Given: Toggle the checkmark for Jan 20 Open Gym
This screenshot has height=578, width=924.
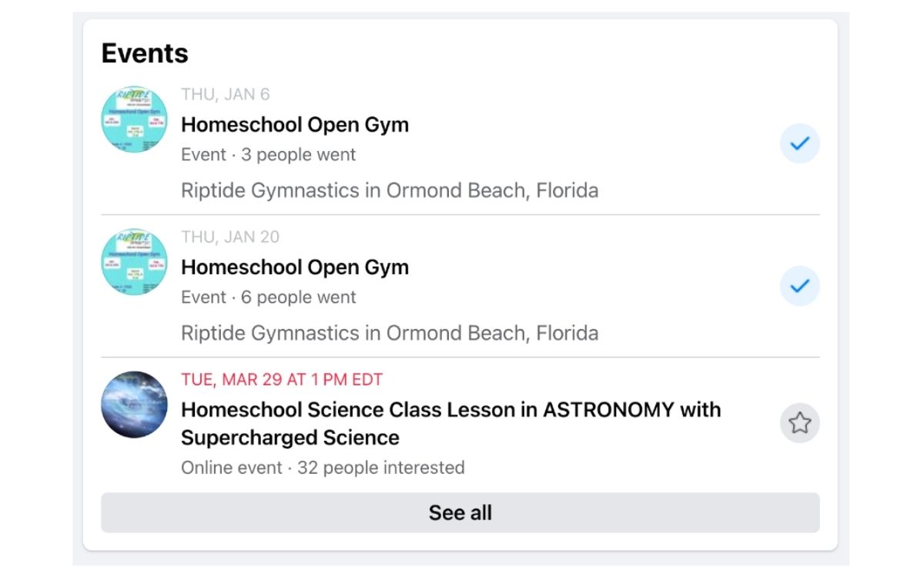Looking at the screenshot, I should 800,286.
